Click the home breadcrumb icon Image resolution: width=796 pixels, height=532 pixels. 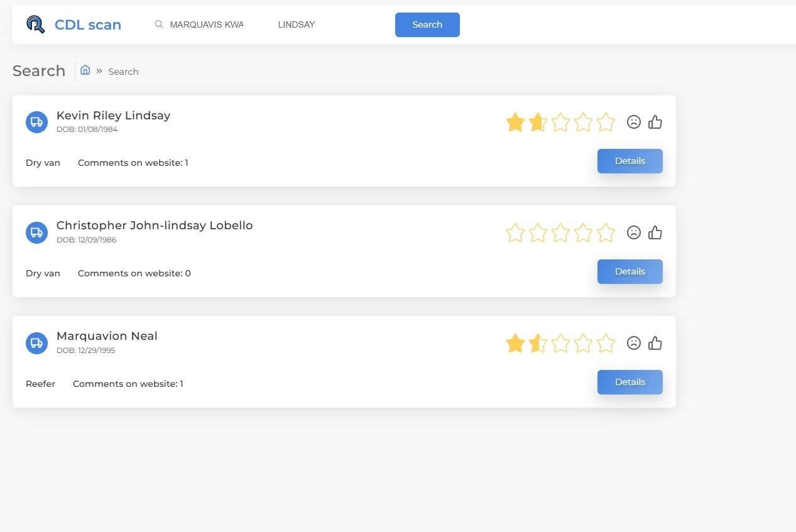coord(85,70)
